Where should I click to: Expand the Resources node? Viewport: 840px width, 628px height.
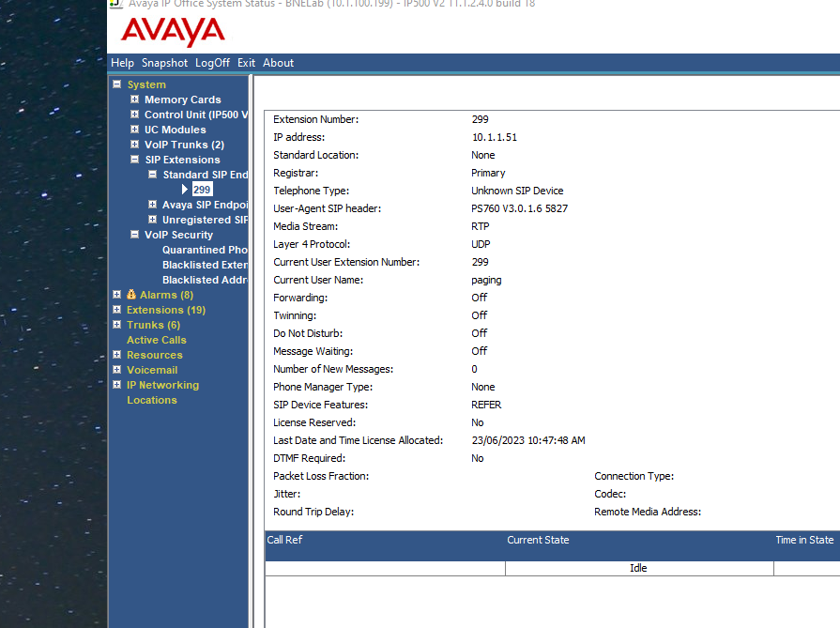(116, 354)
